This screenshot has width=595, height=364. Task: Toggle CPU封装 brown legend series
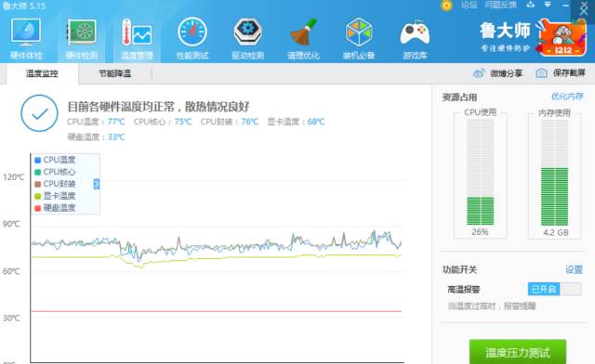point(56,184)
